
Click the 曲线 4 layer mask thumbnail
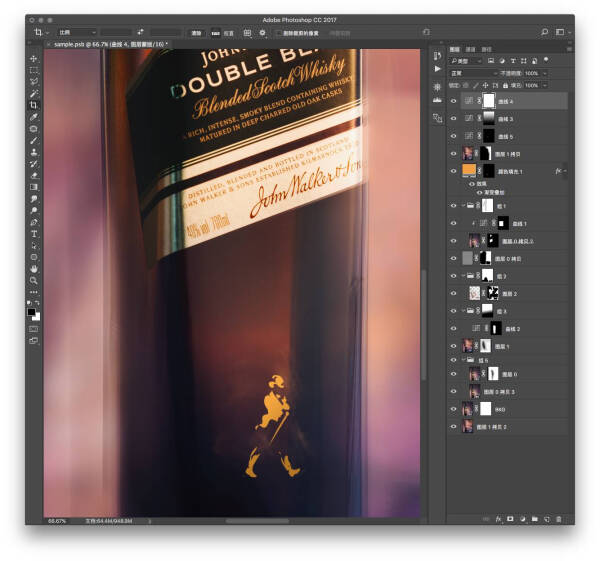(489, 101)
